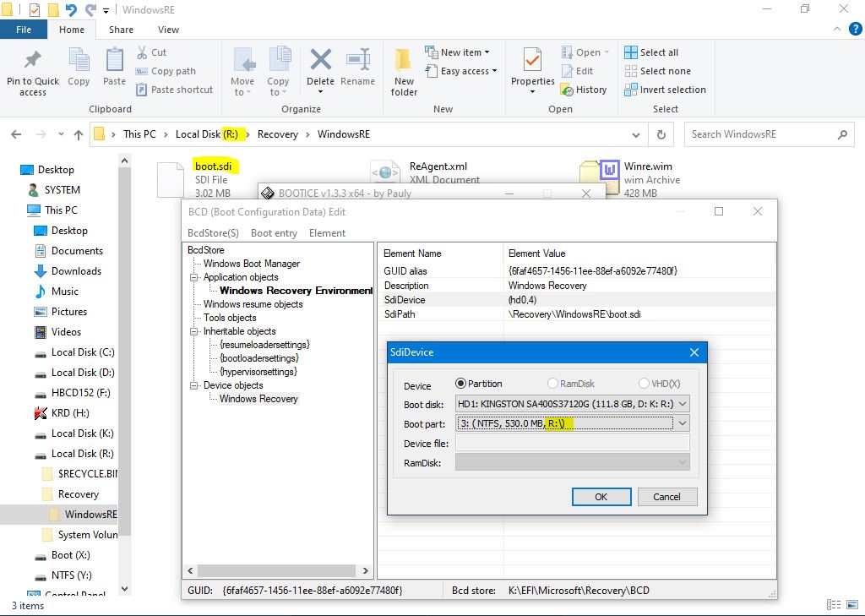Viewport: 865px width, 616px height.
Task: Expand the Boot part combo box
Action: pyautogui.click(x=683, y=423)
